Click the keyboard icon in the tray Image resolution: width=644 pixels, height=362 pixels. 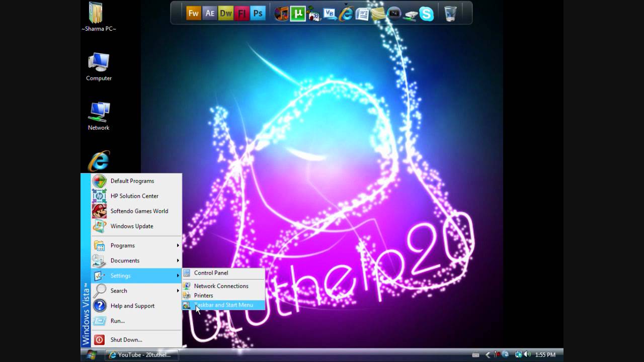(475, 355)
